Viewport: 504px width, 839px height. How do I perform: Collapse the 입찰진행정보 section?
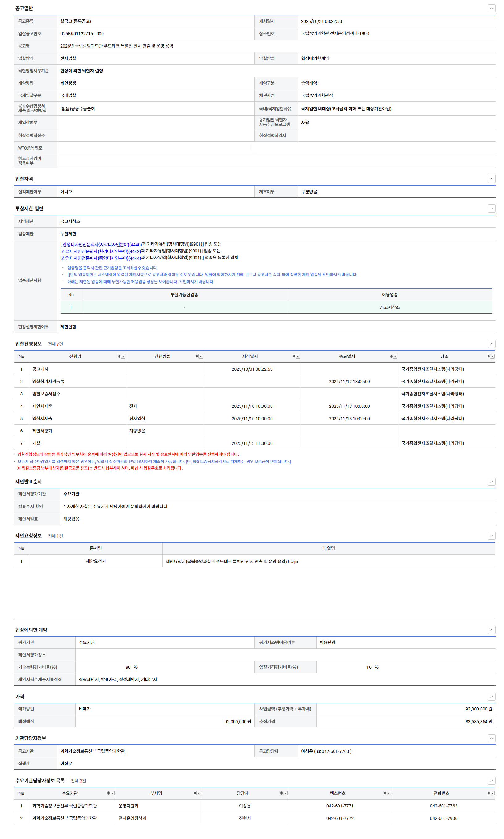coord(491,344)
